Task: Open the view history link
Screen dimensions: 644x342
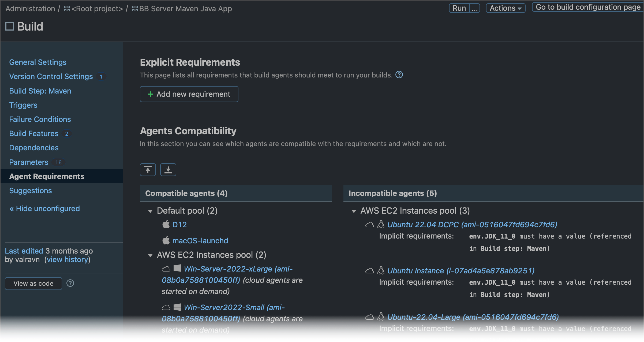Action: 68,259
